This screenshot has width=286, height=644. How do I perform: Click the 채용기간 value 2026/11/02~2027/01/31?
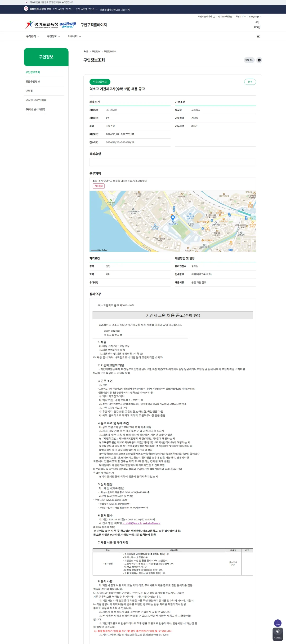(120, 134)
